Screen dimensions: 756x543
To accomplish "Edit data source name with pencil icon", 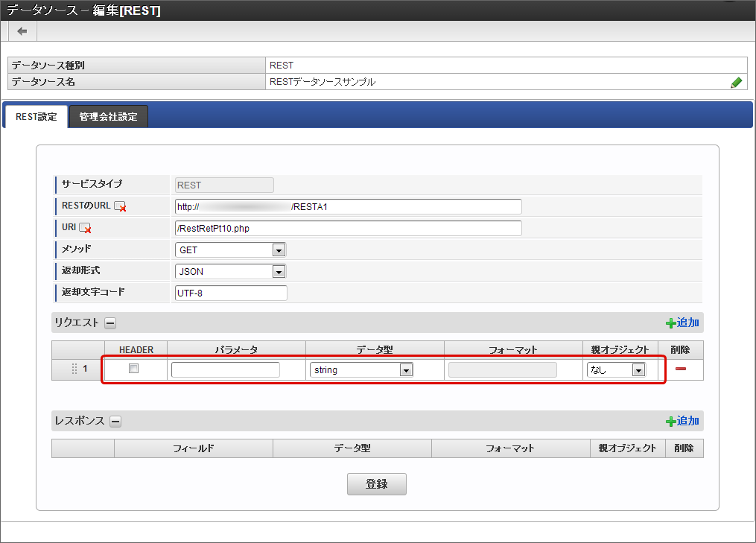I will pyautogui.click(x=736, y=83).
